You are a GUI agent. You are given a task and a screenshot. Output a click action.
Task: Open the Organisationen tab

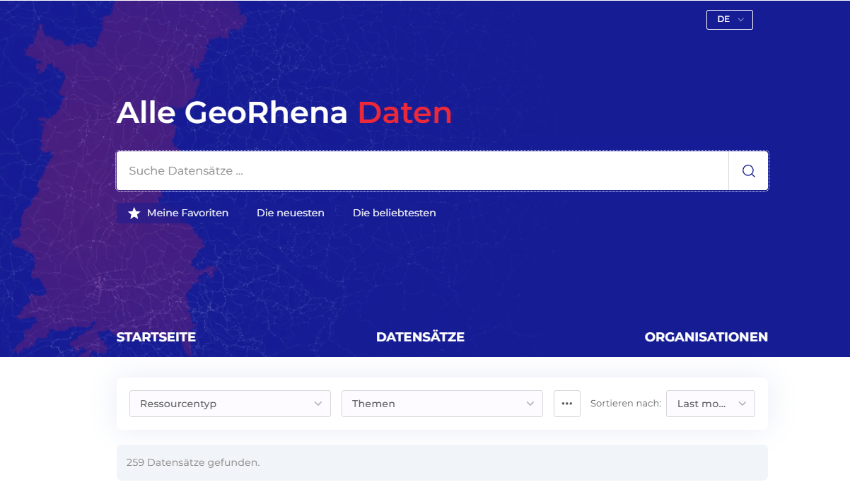coord(706,337)
